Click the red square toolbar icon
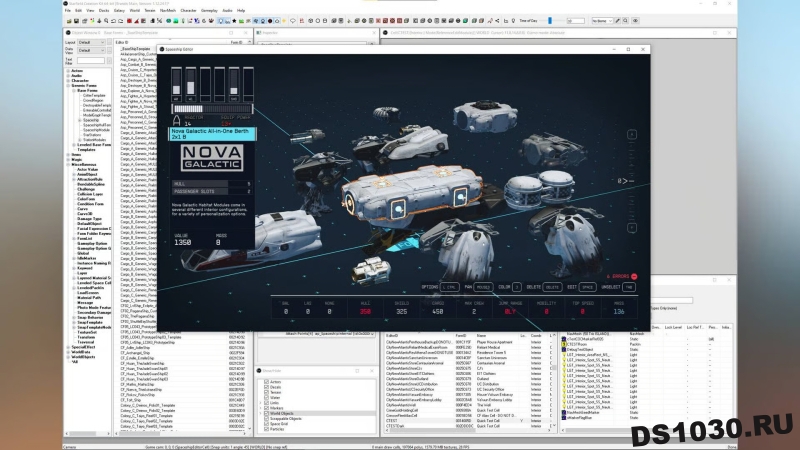 tap(129, 21)
